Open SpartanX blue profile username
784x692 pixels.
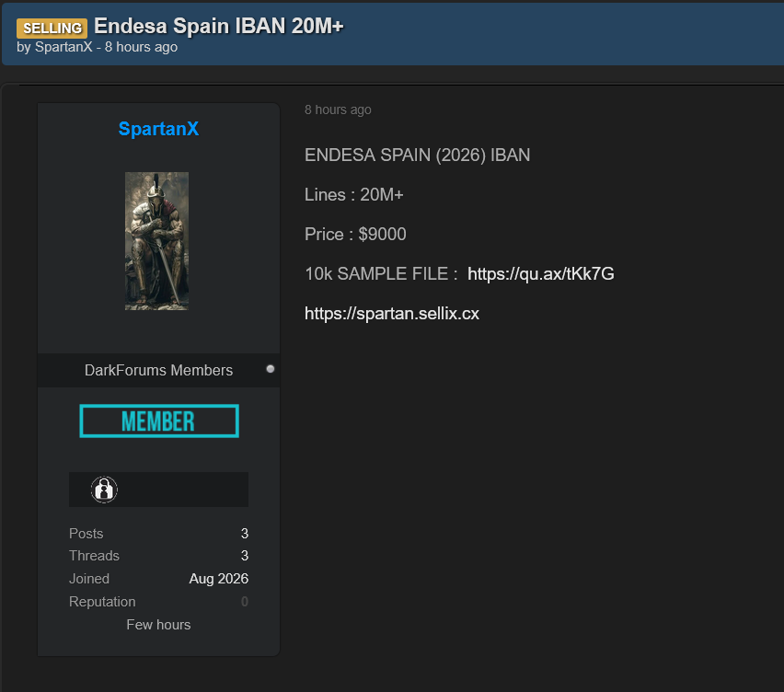point(158,129)
